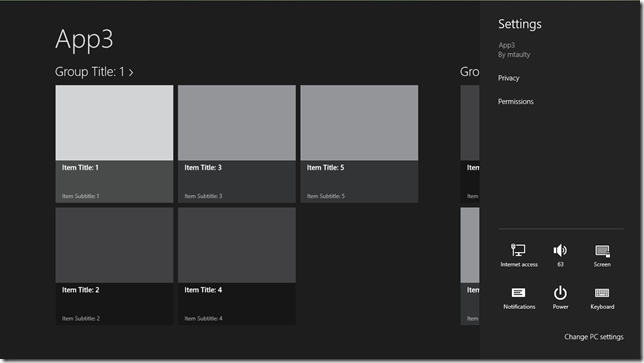The width and height of the screenshot is (644, 363).
Task: Open Permissions in the Settings pane
Action: click(515, 101)
